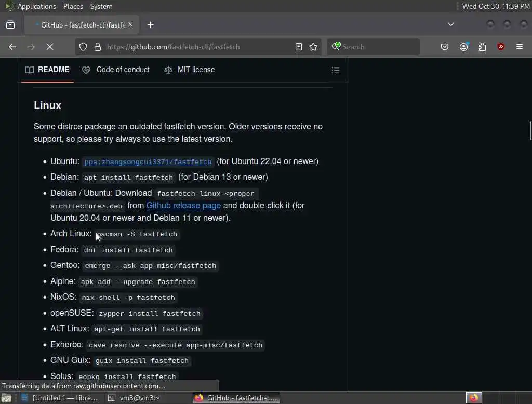Image resolution: width=532 pixels, height=404 pixels.
Task: Switch to the MIT license tab
Action: (190, 70)
